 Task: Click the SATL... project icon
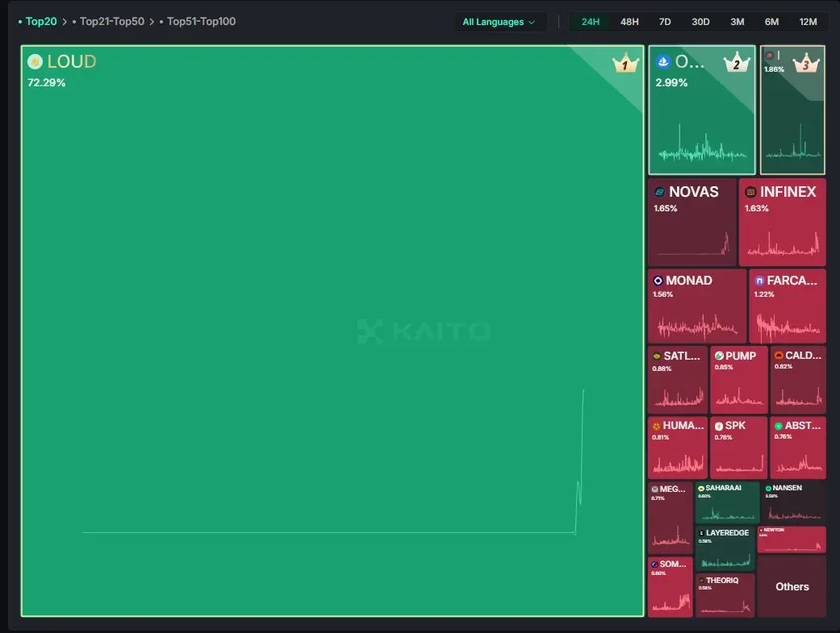pyautogui.click(x=657, y=356)
